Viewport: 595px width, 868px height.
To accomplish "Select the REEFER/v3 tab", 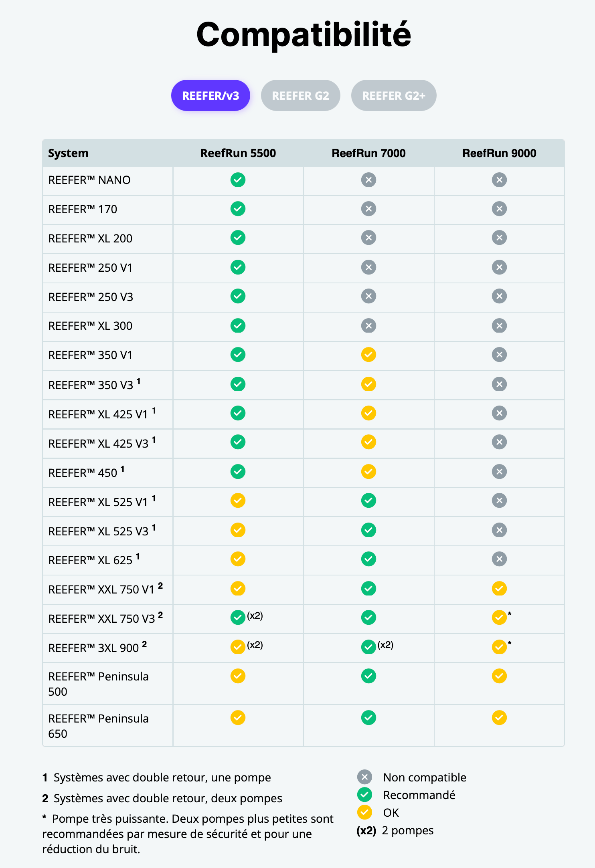I will (x=210, y=95).
